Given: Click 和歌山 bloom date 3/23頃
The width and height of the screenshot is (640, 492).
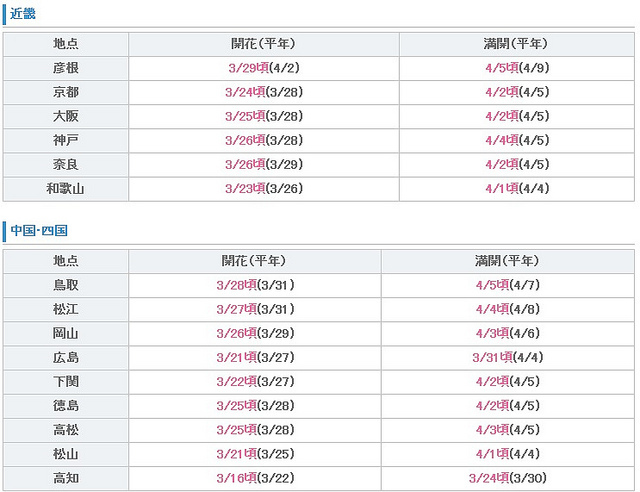Looking at the screenshot, I should (245, 189).
